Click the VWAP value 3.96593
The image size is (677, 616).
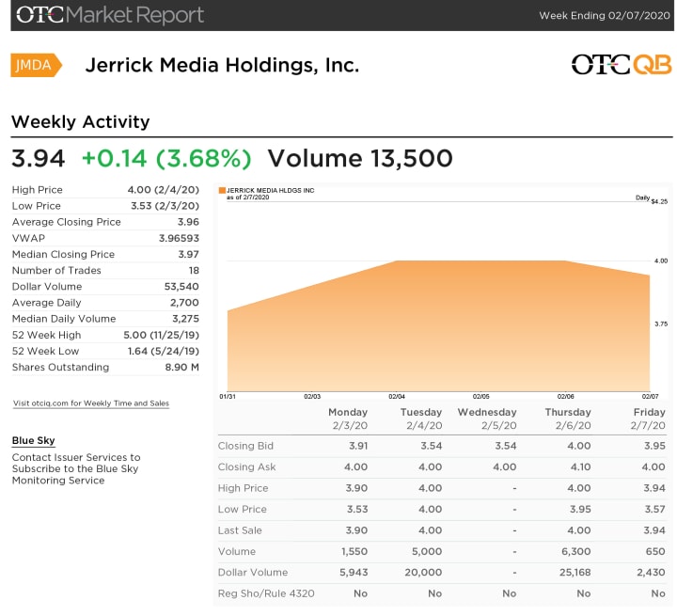[x=179, y=239]
